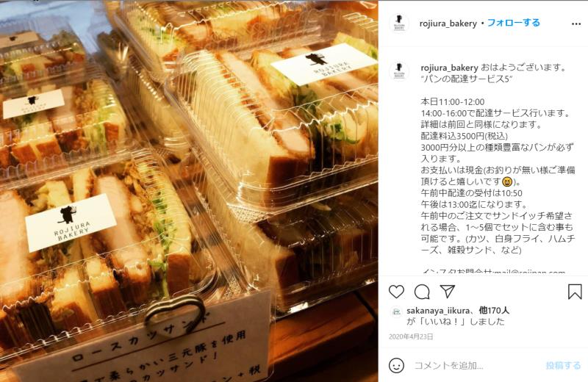
Task: Click the コメントを追加 comment field
Action: pos(476,366)
